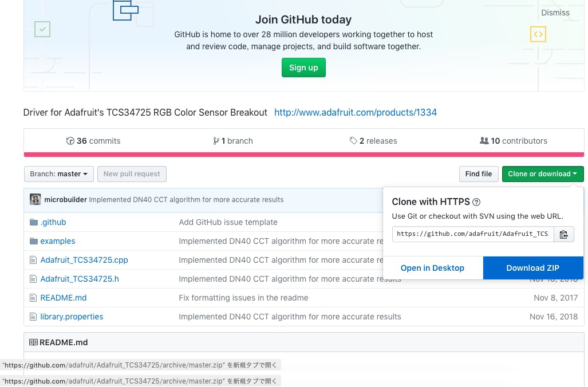The image size is (588, 387).
Task: Click the Download ZIP button
Action: [x=533, y=268]
